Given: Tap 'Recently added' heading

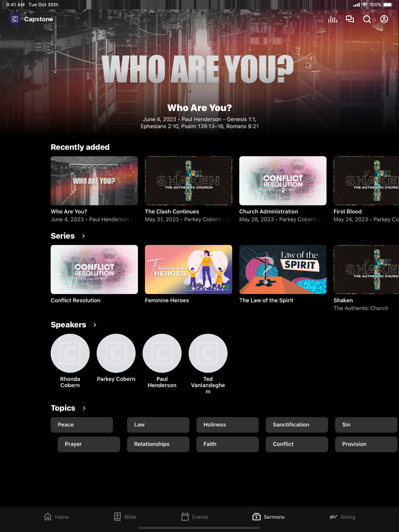Looking at the screenshot, I should pyautogui.click(x=80, y=147).
